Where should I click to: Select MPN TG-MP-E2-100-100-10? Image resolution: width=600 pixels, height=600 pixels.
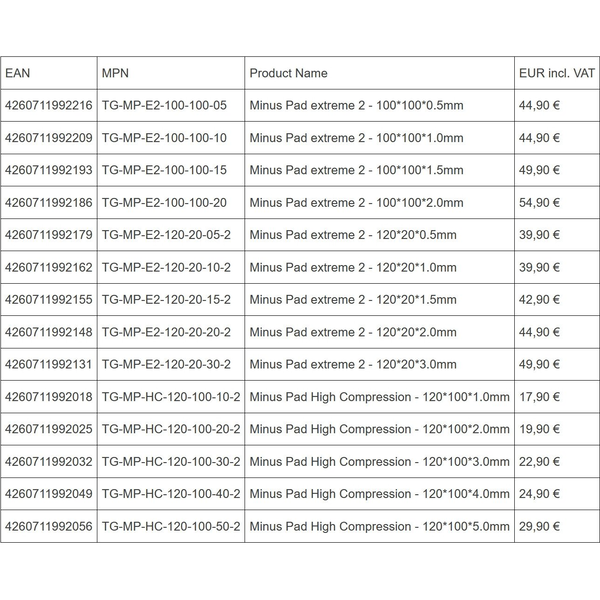pos(164,138)
